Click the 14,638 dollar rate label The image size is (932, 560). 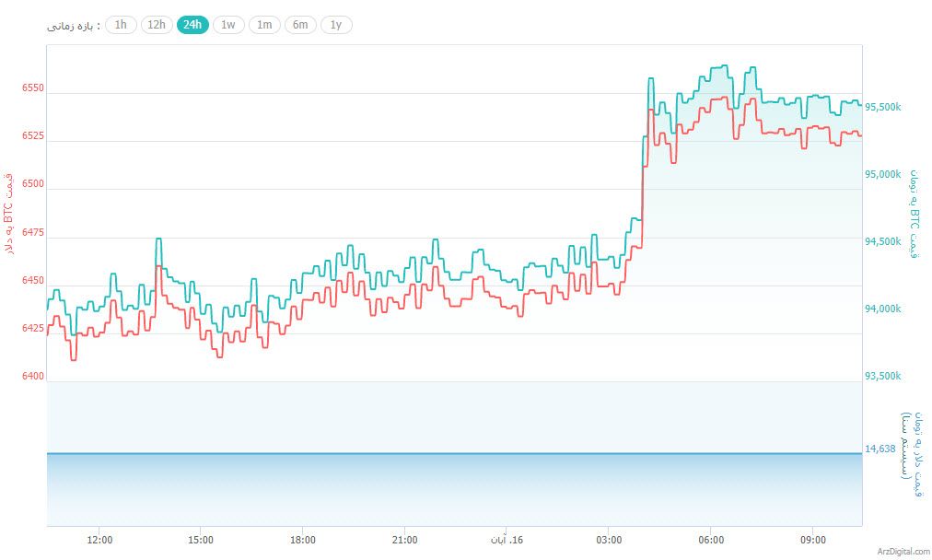[x=880, y=449]
